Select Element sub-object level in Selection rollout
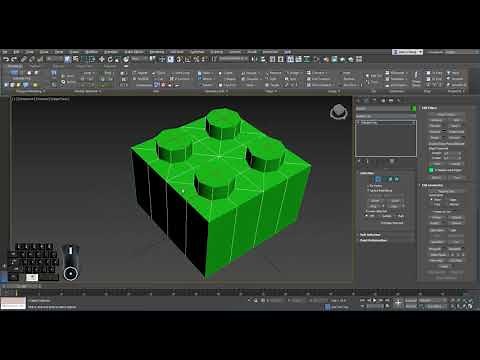This screenshot has width=480, height=360. point(397,179)
